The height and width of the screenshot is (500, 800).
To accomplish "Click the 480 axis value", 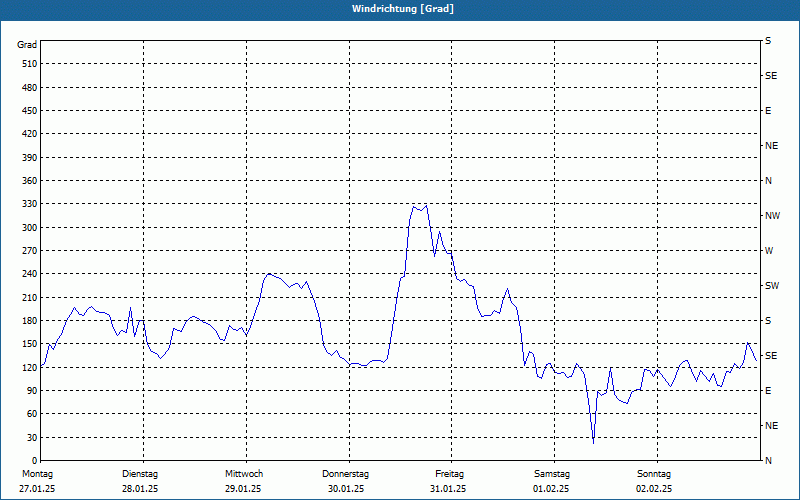I will [30, 88].
